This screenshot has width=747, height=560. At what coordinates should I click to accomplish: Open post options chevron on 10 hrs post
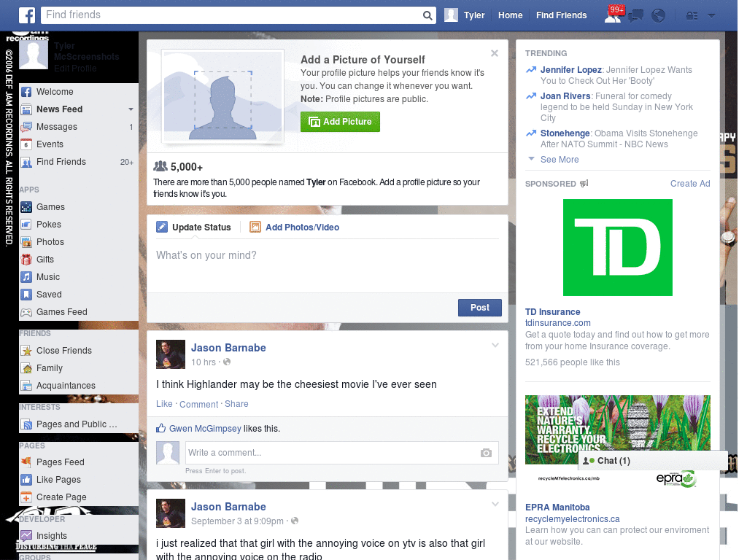[495, 345]
